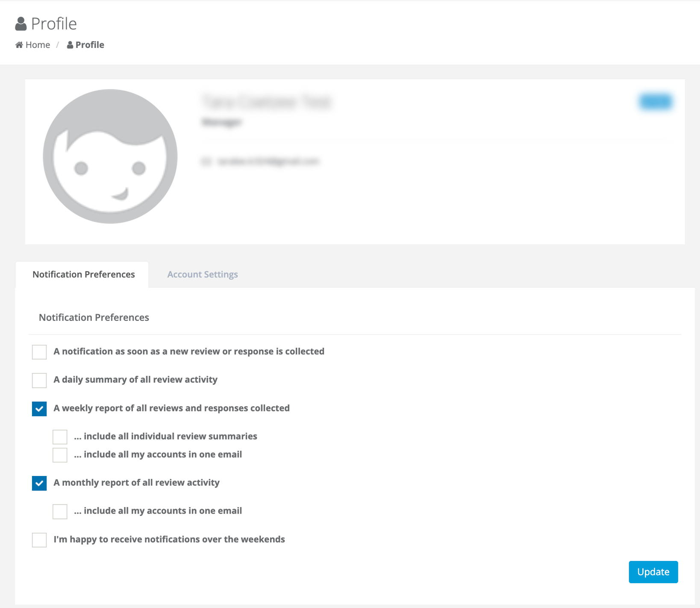Open the Home breadcrumb link

pos(38,44)
